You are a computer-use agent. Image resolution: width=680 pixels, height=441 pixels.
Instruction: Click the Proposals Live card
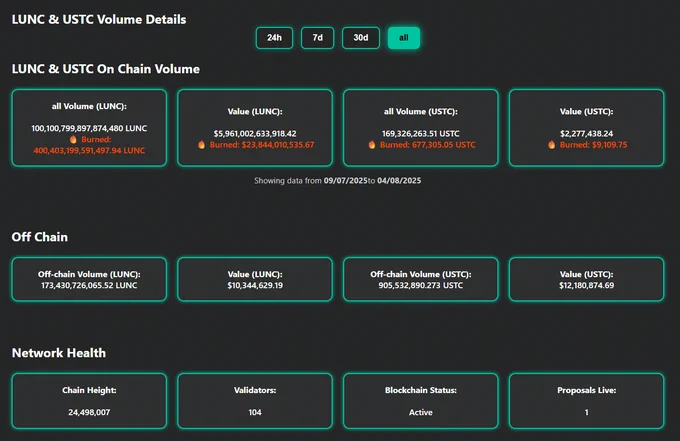pyautogui.click(x=586, y=401)
